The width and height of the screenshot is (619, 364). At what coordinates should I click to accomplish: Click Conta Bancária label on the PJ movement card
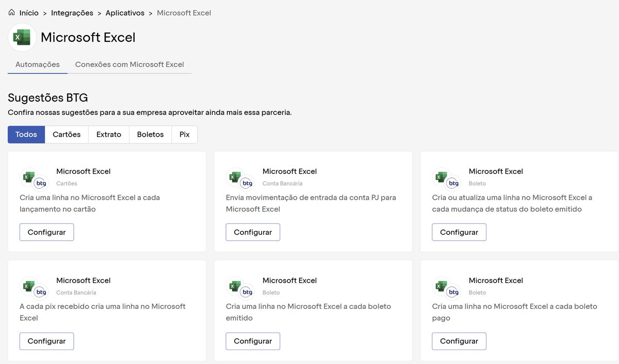pos(283,184)
